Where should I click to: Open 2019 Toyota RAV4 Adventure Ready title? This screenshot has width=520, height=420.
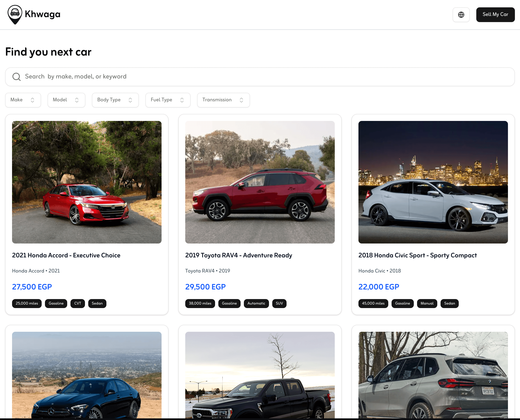(x=239, y=255)
